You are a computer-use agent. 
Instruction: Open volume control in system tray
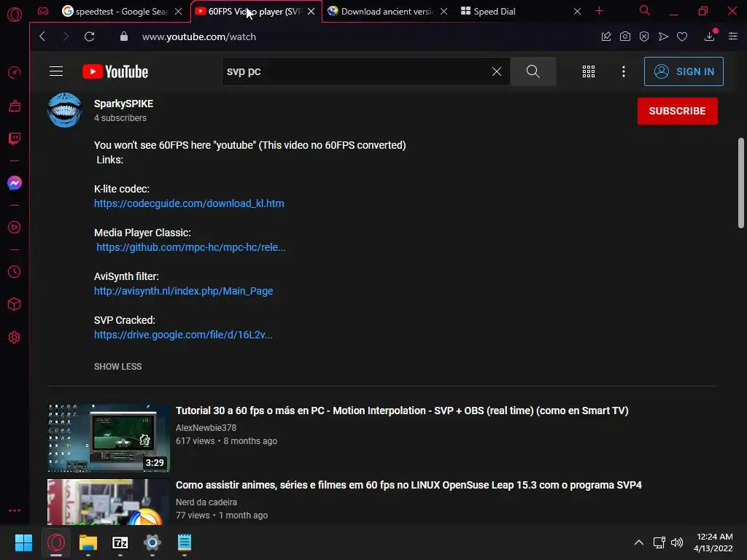(x=676, y=542)
